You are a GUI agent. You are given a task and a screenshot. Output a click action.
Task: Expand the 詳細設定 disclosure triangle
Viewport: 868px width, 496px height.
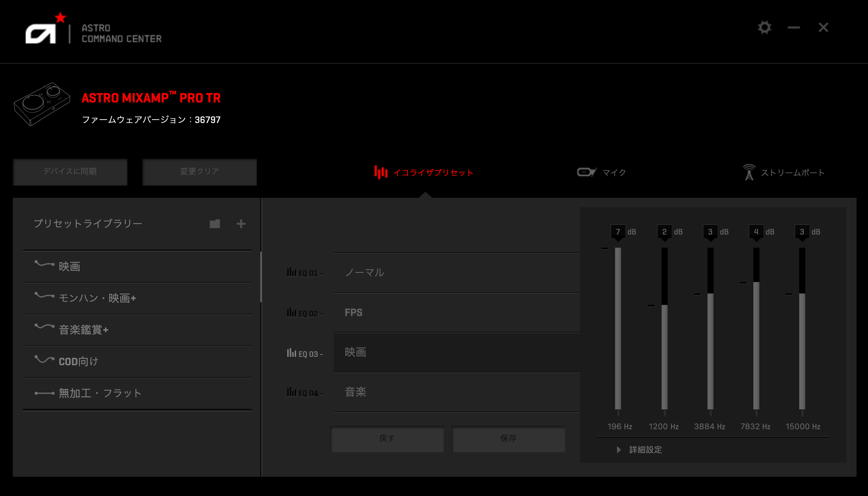pos(619,450)
